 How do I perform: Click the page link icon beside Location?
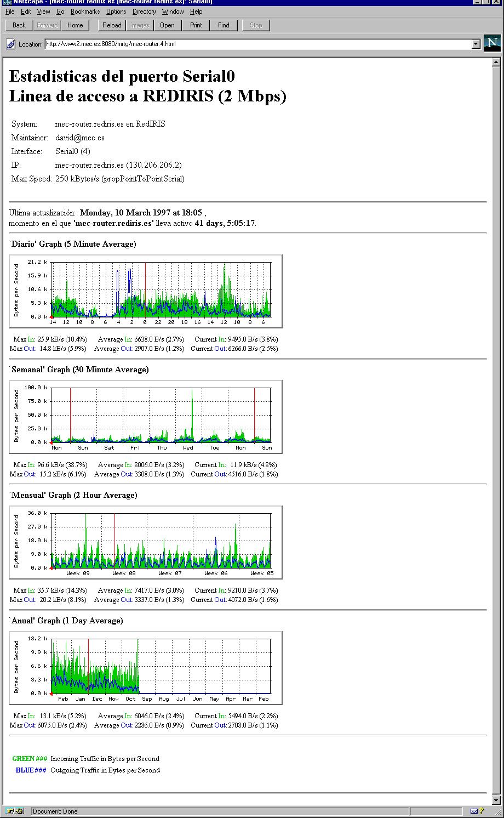(10, 44)
